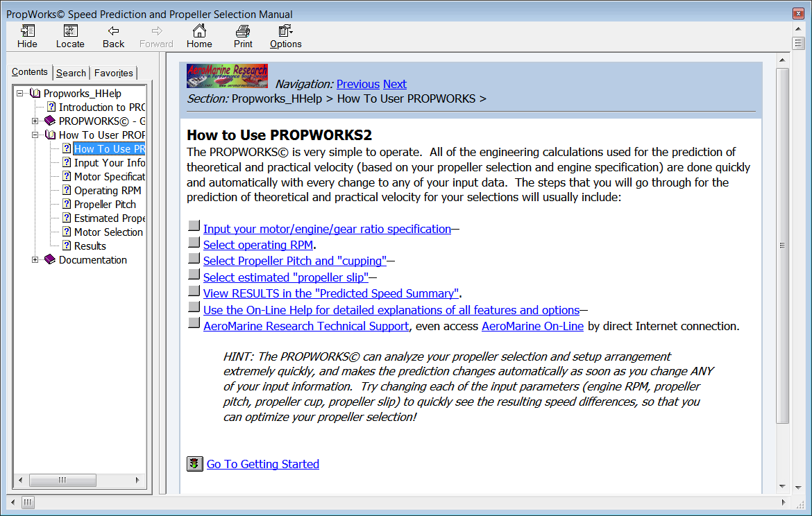Click the outer window vertical scrollbar thumb
This screenshot has height=516, width=812.
click(x=798, y=43)
